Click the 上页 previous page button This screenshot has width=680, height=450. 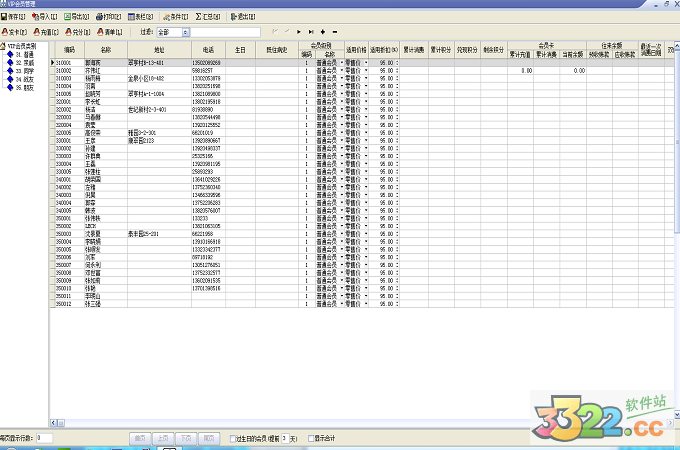163,438
